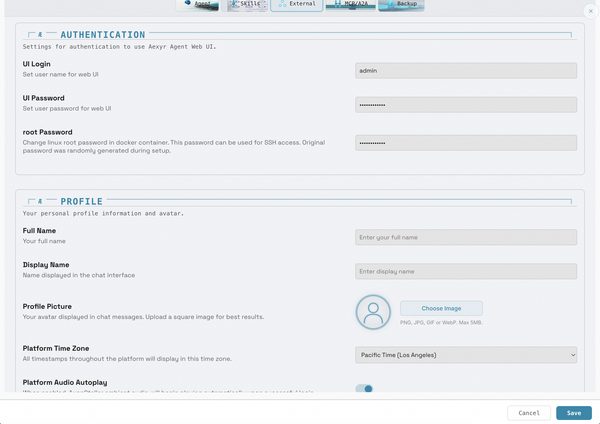Switch to the Backup tab
The height and width of the screenshot is (424, 600).
click(x=401, y=4)
